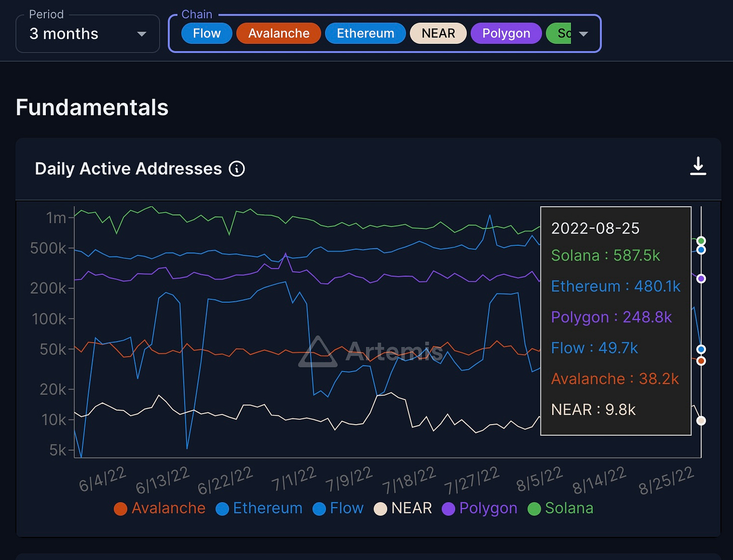Click the '50k' y-axis label
Viewport: 733px width, 560px height.
point(53,349)
